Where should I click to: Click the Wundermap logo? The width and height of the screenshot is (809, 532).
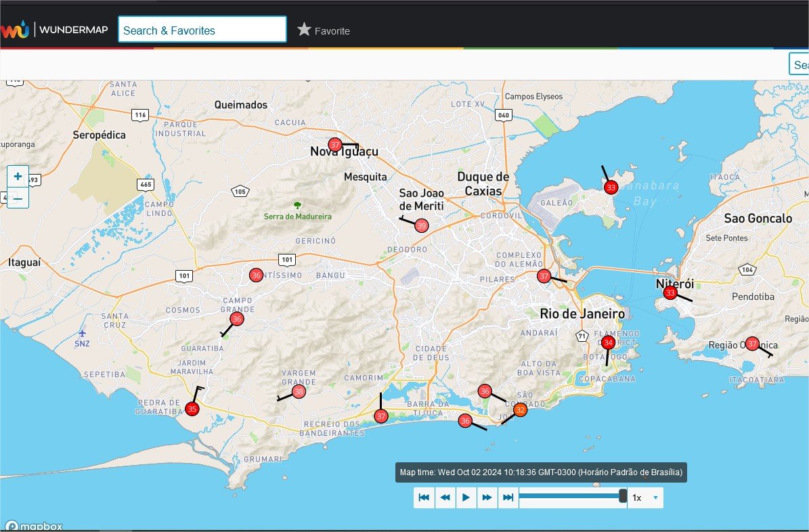coord(54,30)
